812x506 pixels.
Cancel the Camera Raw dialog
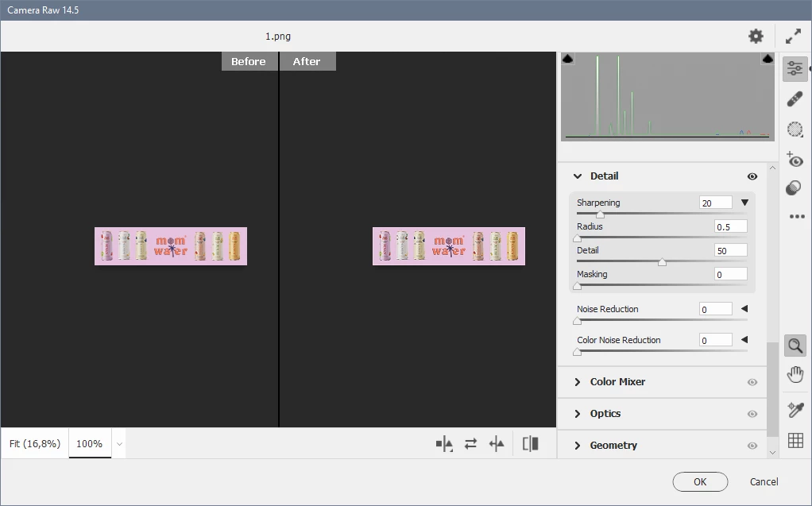coord(764,481)
